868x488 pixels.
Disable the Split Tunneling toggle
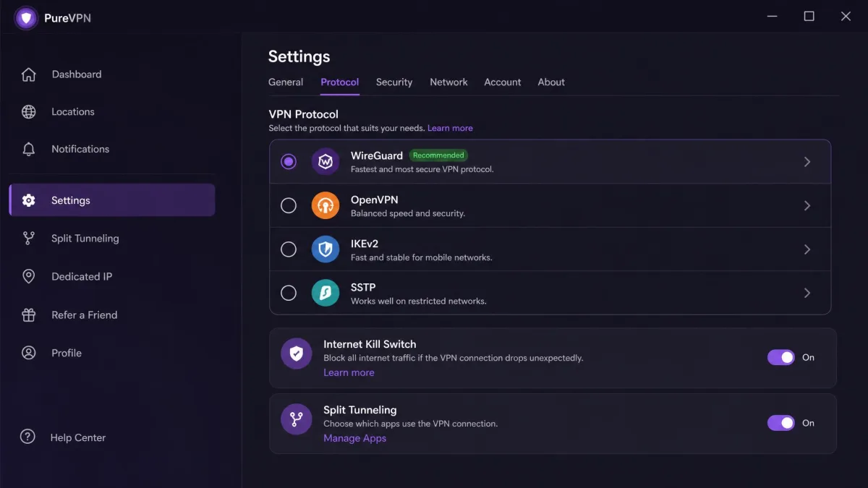(x=781, y=423)
